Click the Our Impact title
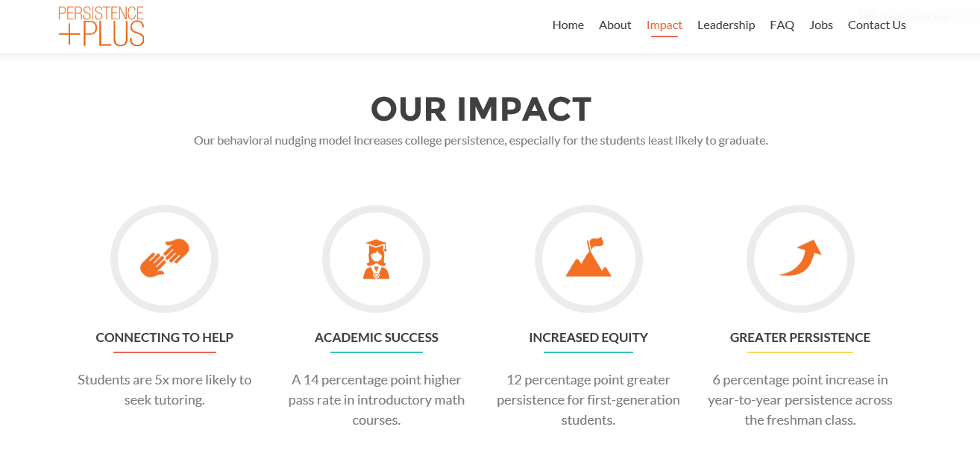980x450 pixels. click(481, 109)
